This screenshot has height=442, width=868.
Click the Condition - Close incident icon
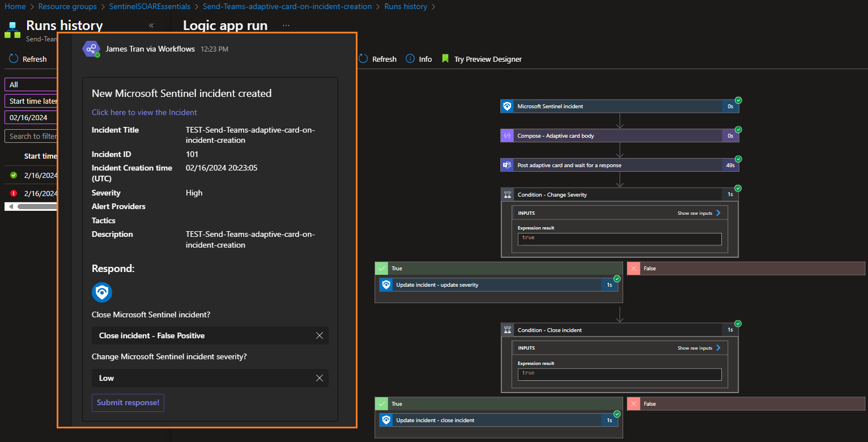click(508, 330)
